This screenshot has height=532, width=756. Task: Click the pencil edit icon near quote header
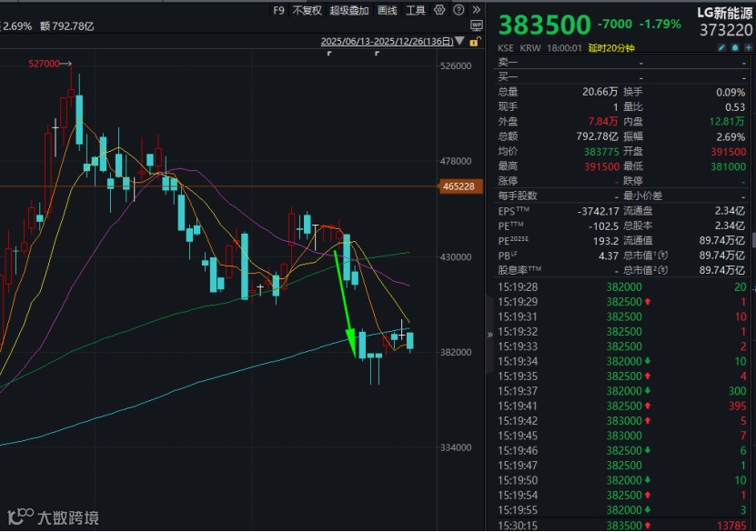(x=721, y=47)
